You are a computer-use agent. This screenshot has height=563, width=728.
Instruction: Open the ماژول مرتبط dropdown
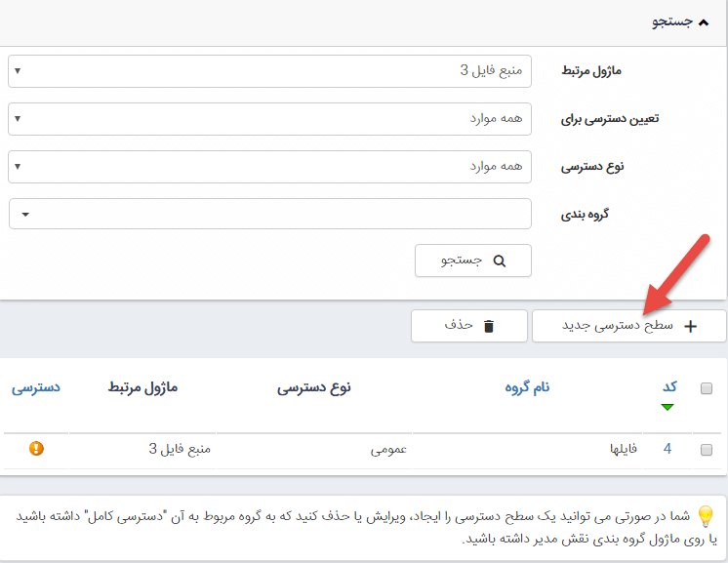tap(270, 71)
